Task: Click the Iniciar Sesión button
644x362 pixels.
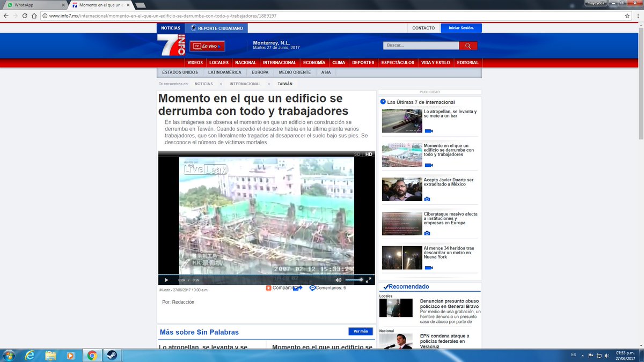Action: click(461, 28)
